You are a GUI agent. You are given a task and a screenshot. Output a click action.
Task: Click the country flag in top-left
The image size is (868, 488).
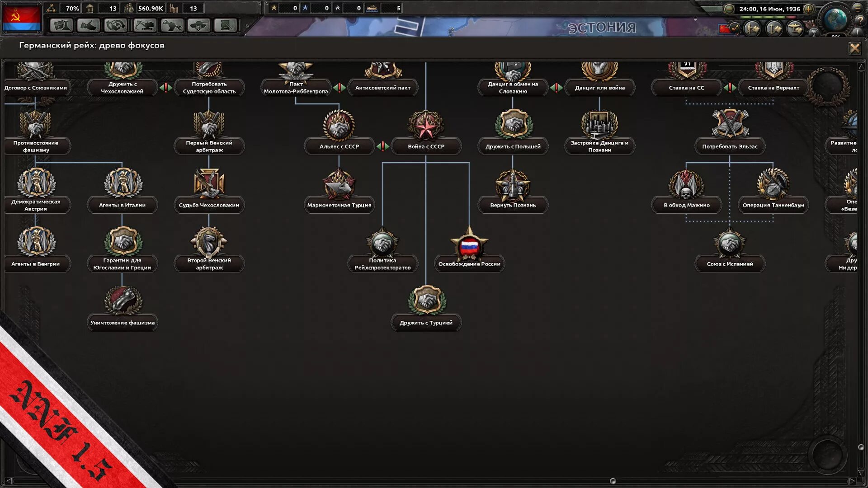[22, 18]
